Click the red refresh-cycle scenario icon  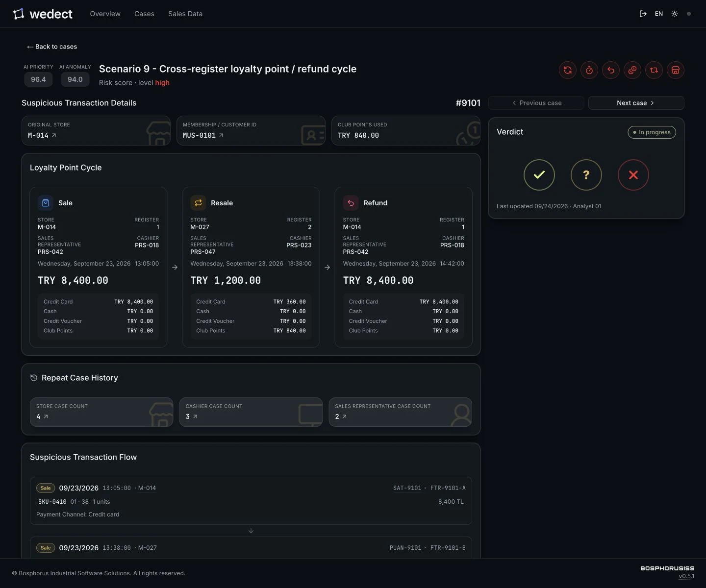pyautogui.click(x=568, y=70)
